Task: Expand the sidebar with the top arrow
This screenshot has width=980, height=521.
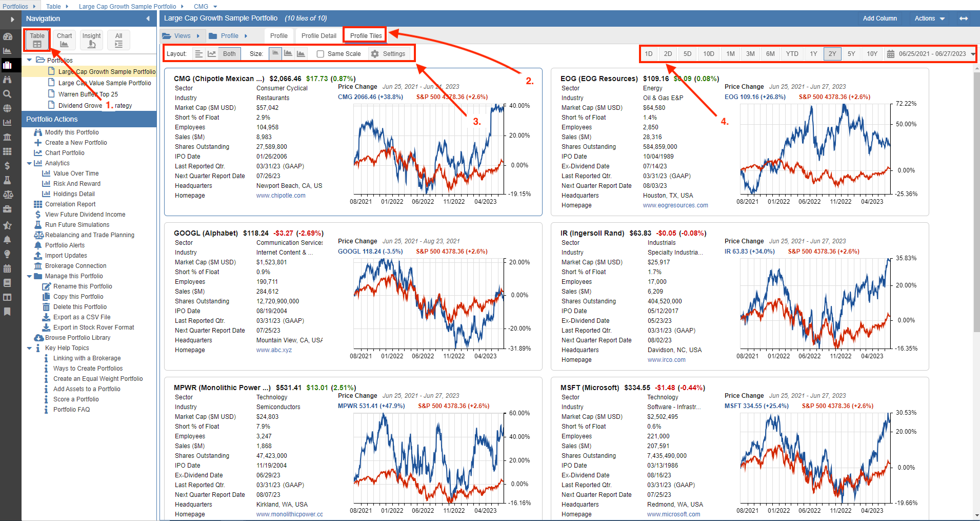Action: click(12, 20)
